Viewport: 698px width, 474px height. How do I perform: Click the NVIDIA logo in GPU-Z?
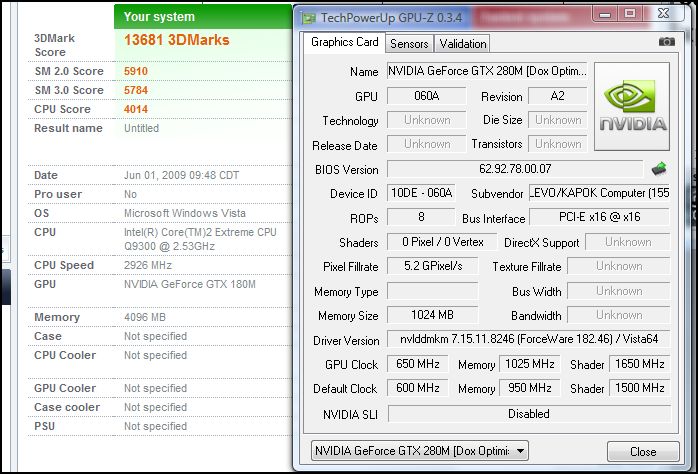tap(632, 106)
